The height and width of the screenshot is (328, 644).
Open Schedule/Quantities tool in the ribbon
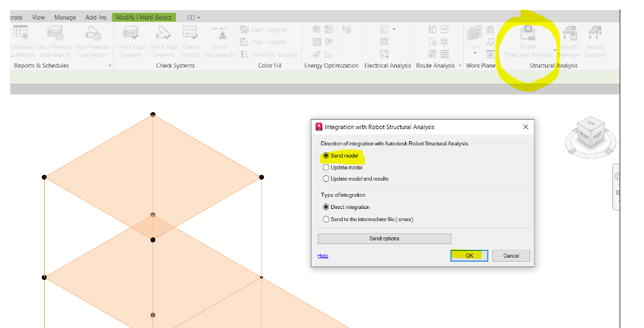[22, 41]
